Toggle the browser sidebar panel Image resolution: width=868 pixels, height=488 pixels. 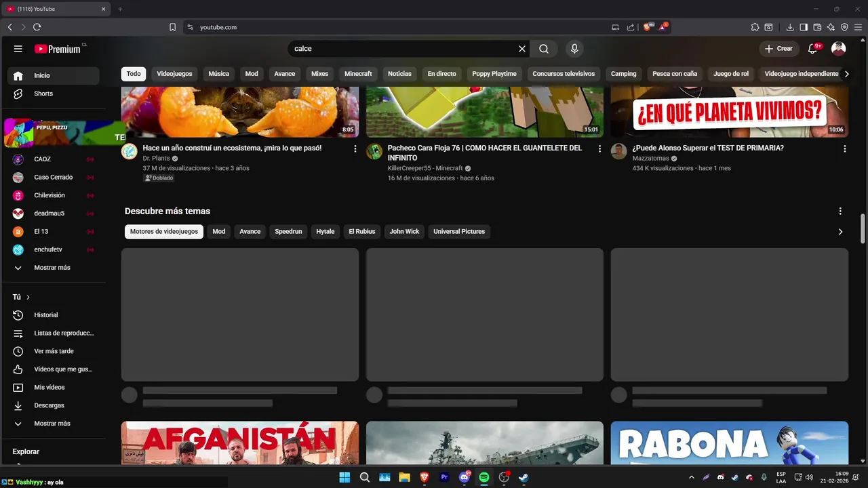tap(804, 27)
